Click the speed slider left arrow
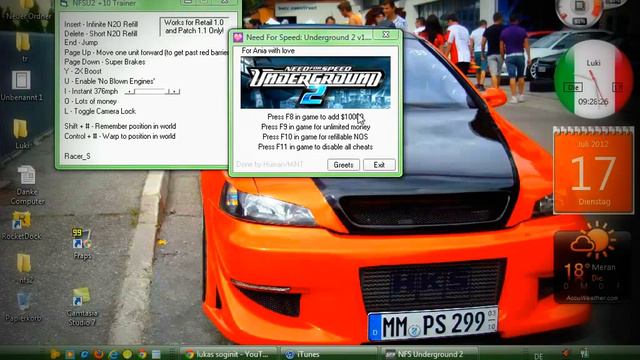This screenshot has width=640, height=360. [x=130, y=92]
